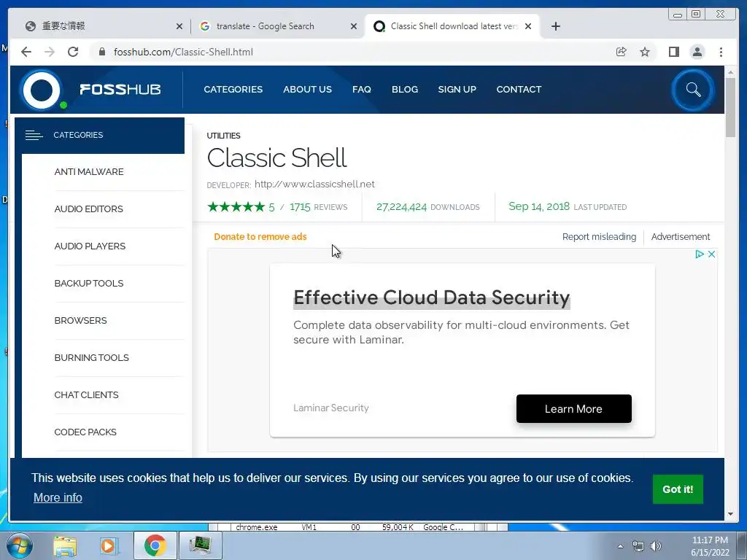The height and width of the screenshot is (560, 747).
Task: Click Learn More ad button
Action: tap(573, 408)
